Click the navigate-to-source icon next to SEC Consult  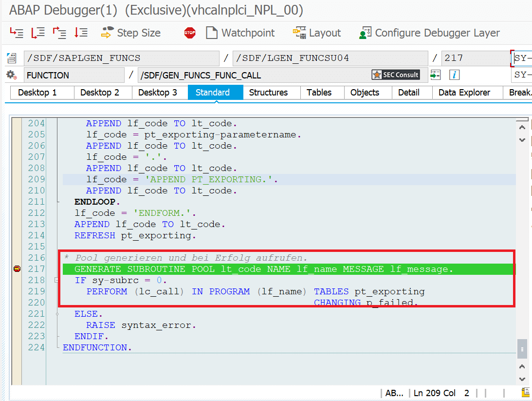pyautogui.click(x=435, y=75)
